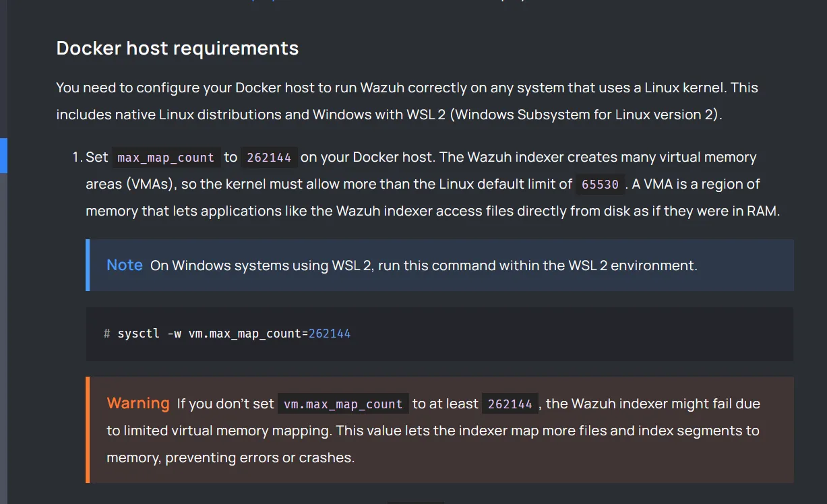Click '262144' code value in step 1 sentence

(x=269, y=158)
